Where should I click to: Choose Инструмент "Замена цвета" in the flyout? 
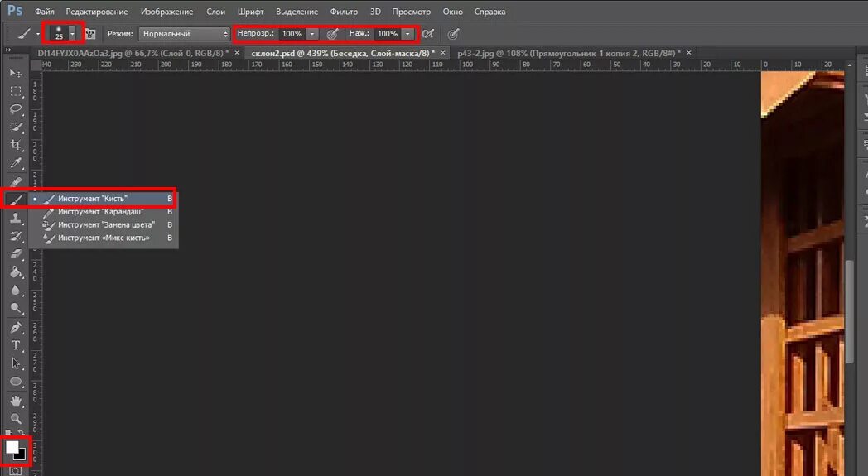[104, 224]
